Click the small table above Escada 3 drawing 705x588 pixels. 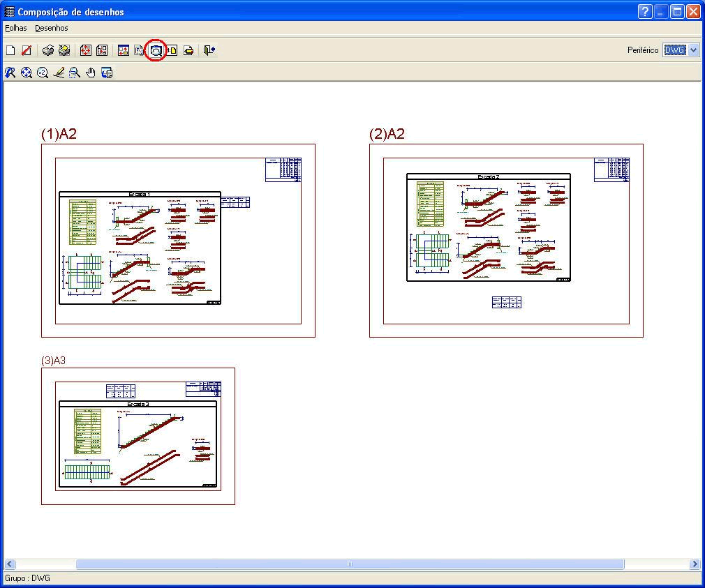pyautogui.click(x=121, y=391)
